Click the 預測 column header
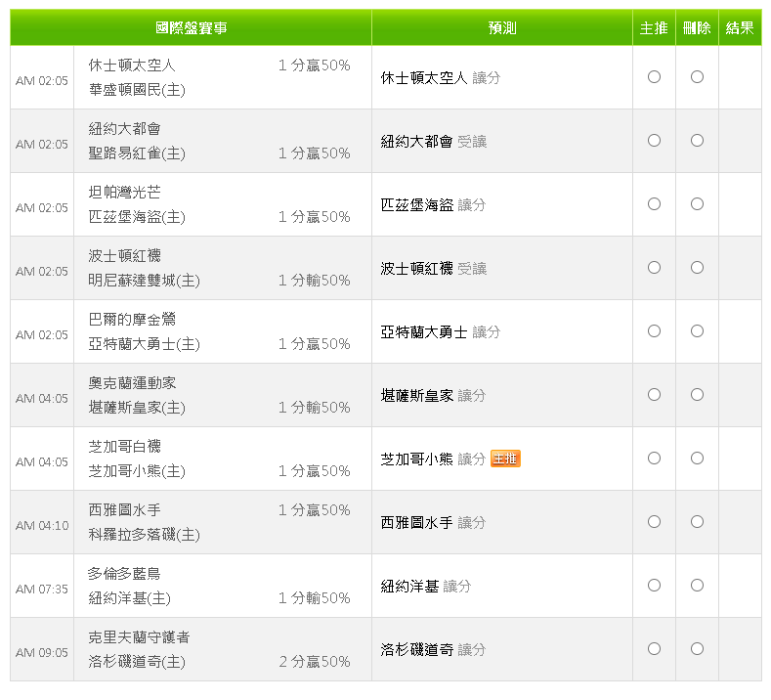 point(502,27)
